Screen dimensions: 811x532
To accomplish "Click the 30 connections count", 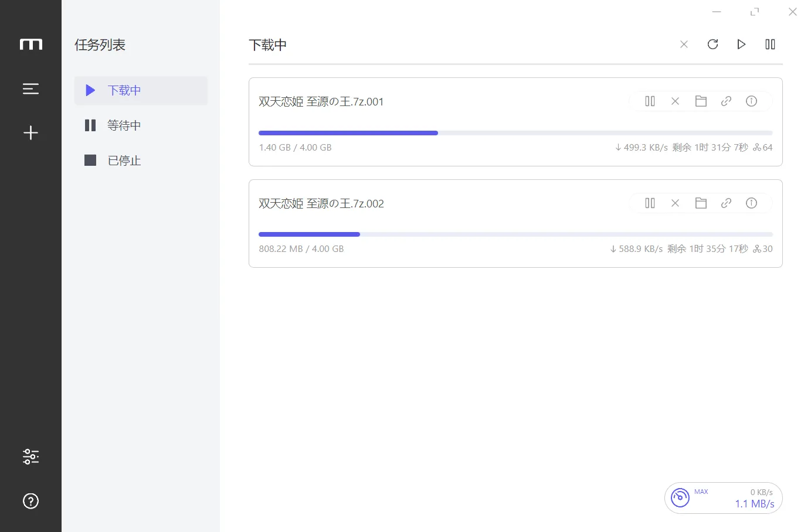I will pos(767,249).
